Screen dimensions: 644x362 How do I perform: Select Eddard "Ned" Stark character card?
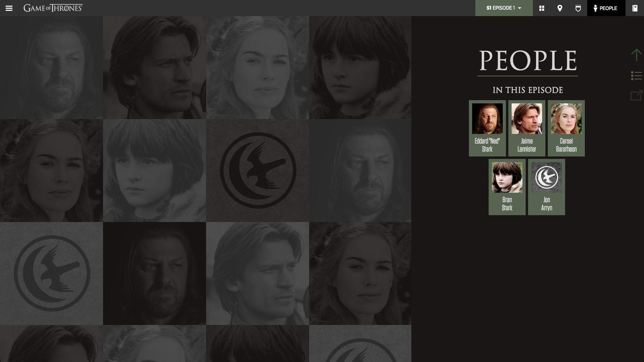coord(487,128)
